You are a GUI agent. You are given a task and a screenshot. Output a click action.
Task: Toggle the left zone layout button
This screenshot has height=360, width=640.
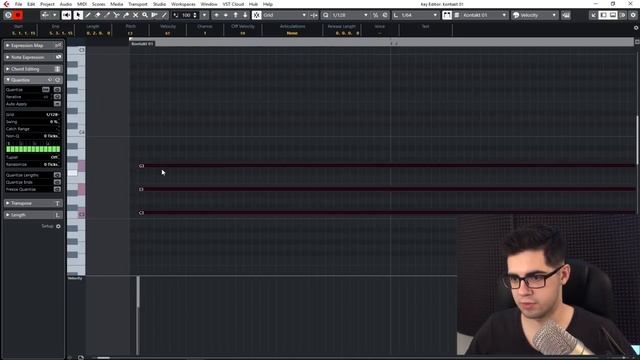(x=603, y=15)
